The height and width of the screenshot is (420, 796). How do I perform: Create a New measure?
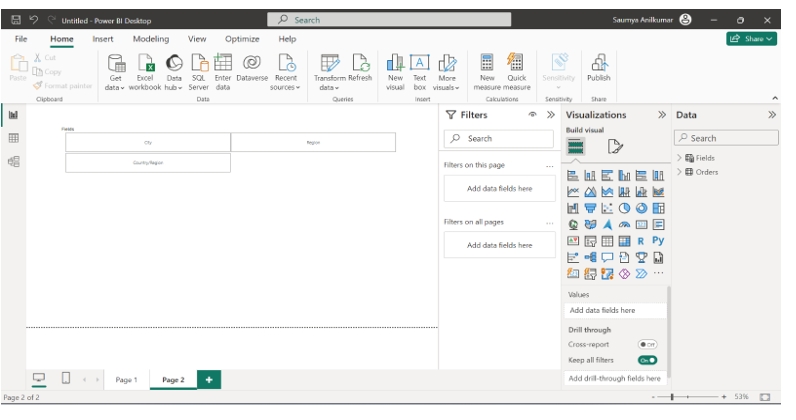(x=487, y=73)
